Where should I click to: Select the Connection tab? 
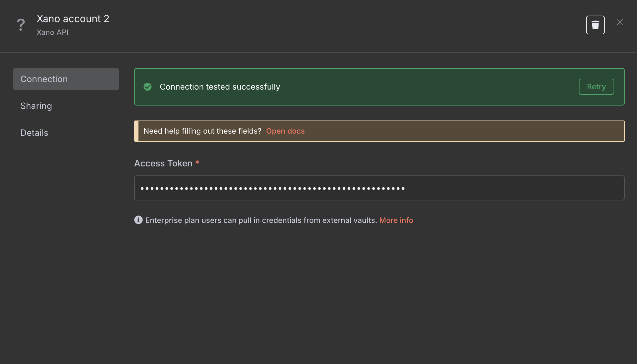(x=66, y=79)
